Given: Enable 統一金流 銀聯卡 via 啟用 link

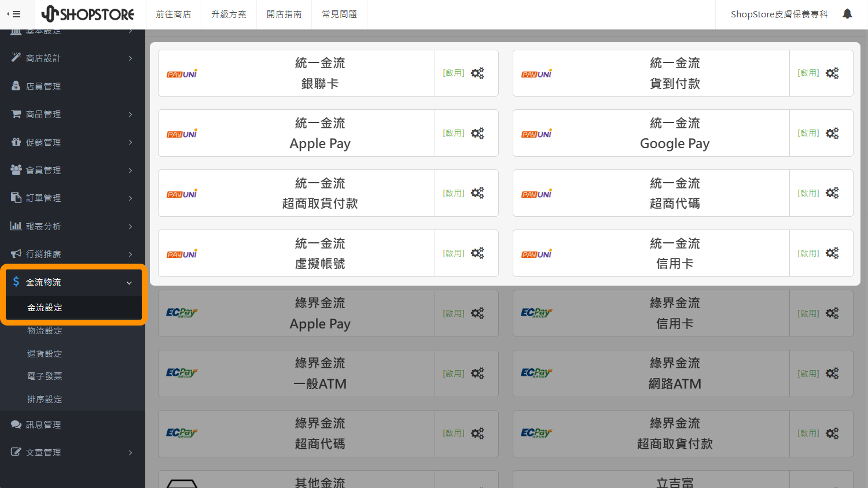Looking at the screenshot, I should [x=454, y=73].
